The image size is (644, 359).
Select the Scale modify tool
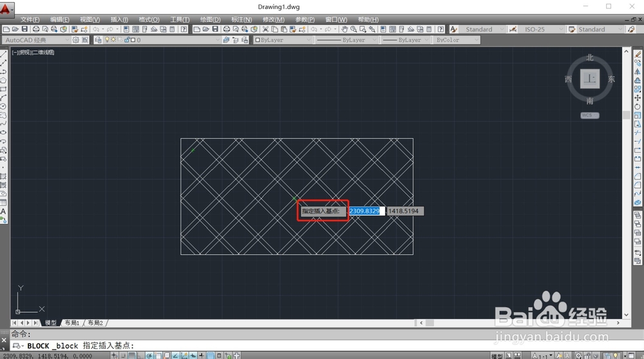638,115
